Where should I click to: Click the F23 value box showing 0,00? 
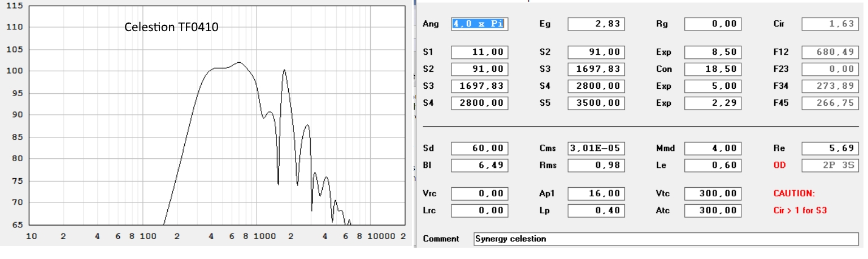(x=830, y=69)
